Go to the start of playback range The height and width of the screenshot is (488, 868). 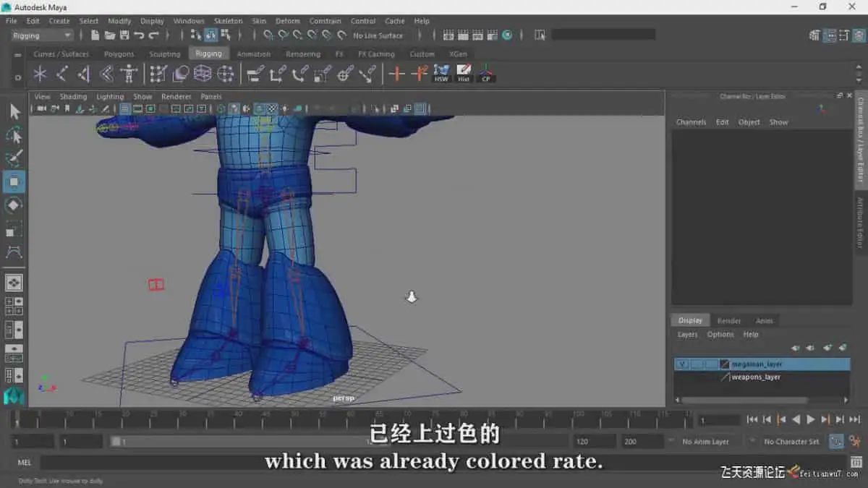[752, 419]
